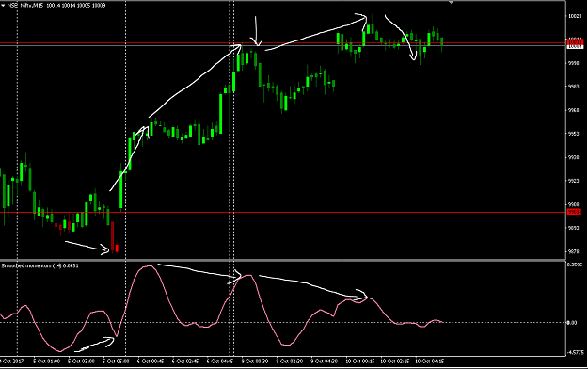Click the 0.00 level on indicator scale
The width and height of the screenshot is (588, 370).
pyautogui.click(x=572, y=323)
